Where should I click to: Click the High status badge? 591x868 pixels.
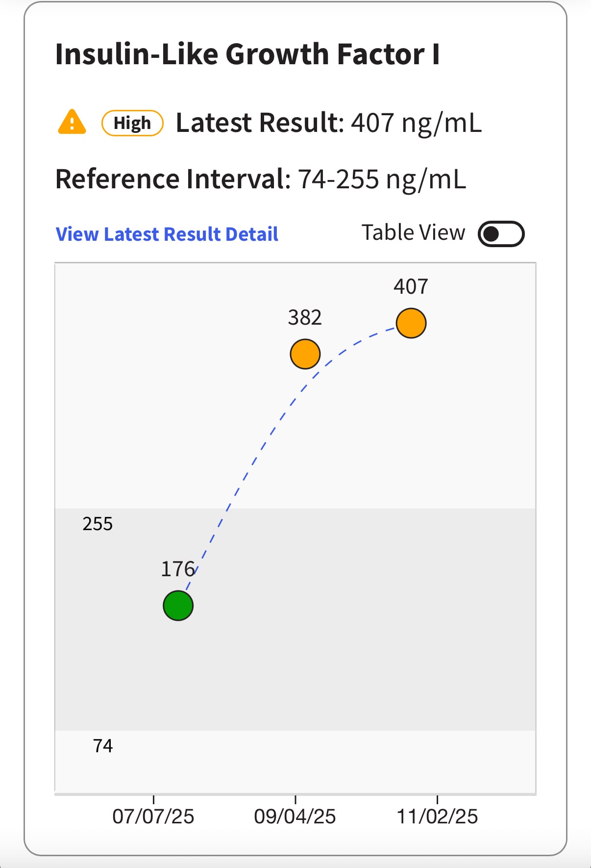point(132,123)
